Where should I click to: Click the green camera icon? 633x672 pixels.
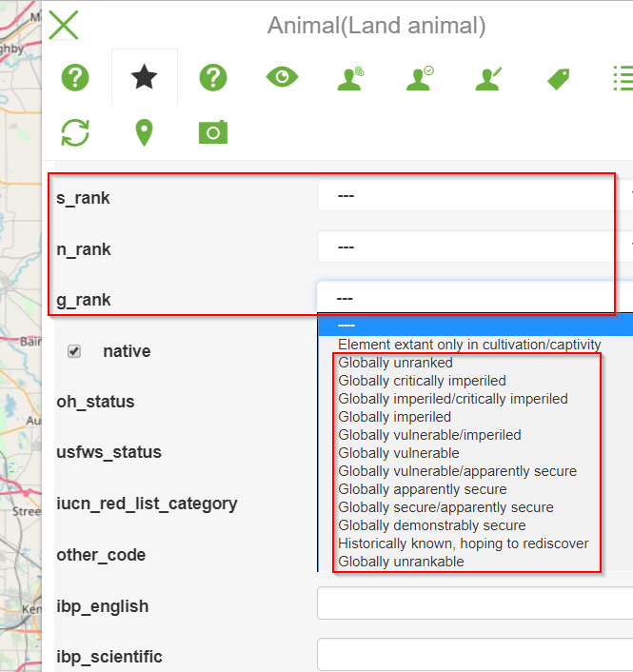coord(213,132)
